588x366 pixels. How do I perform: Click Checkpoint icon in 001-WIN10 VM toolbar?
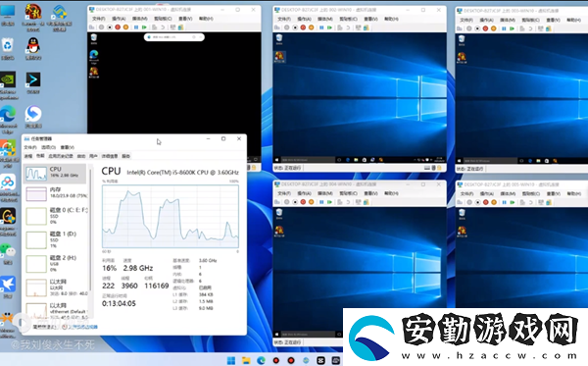pos(154,27)
